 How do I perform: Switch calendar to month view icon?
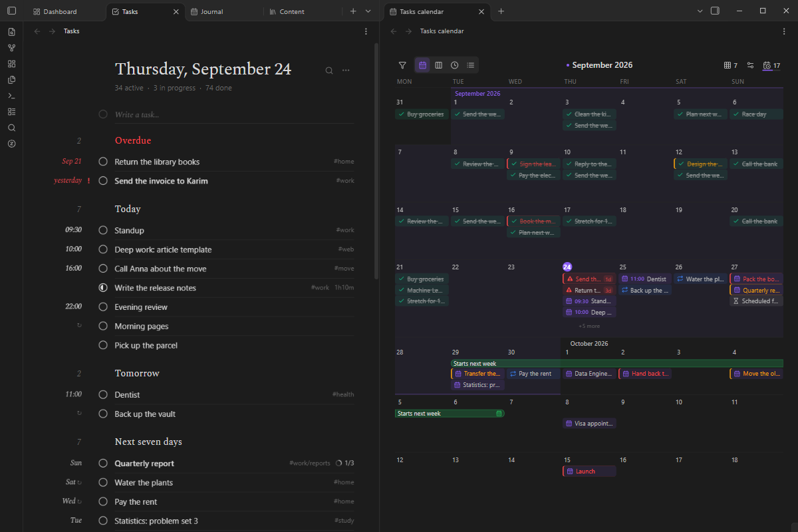(422, 65)
